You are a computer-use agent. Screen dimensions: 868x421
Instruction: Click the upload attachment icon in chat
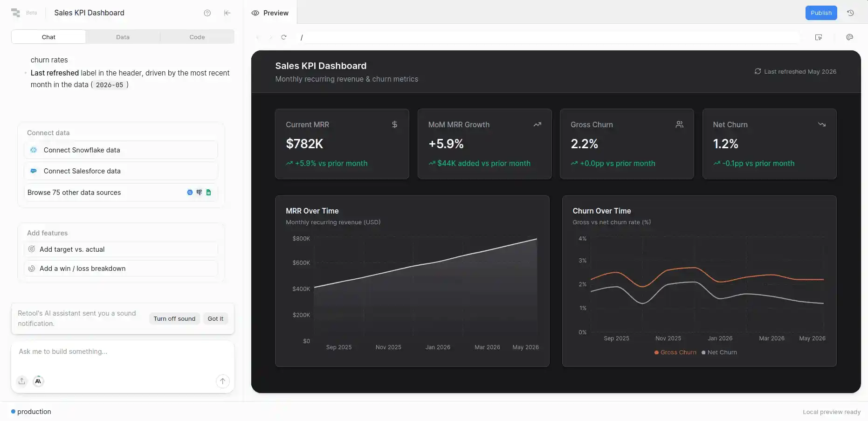[x=22, y=381]
